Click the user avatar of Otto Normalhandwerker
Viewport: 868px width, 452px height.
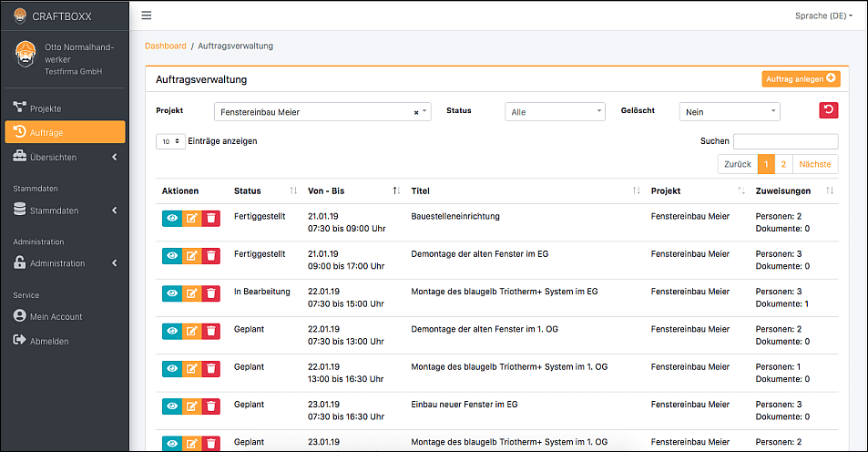(x=26, y=55)
